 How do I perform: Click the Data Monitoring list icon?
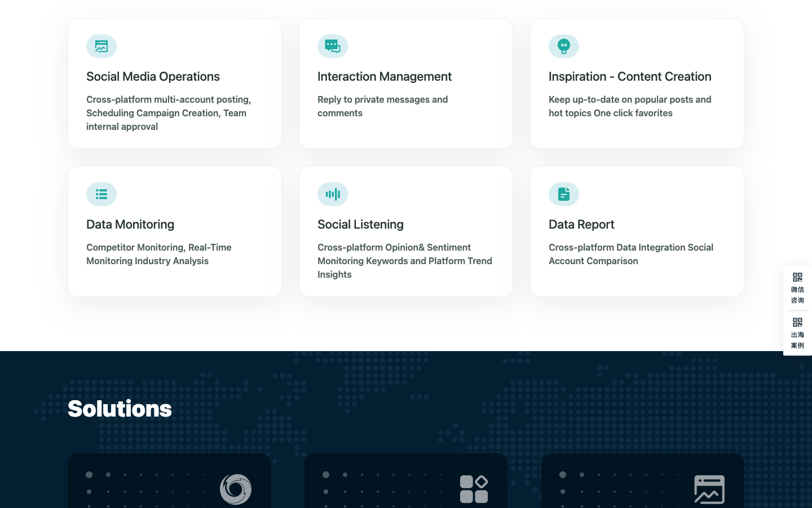coord(101,194)
